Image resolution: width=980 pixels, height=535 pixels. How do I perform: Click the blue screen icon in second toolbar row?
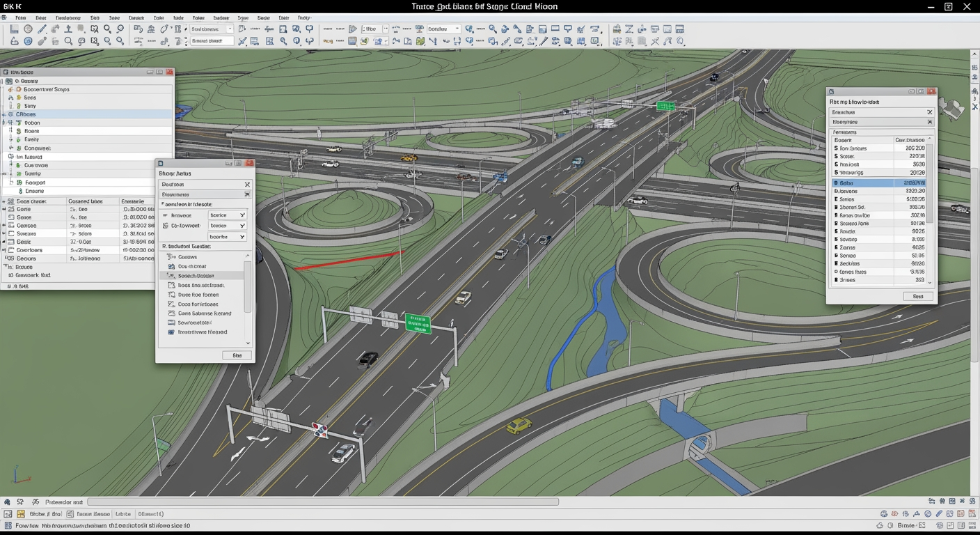(x=352, y=42)
